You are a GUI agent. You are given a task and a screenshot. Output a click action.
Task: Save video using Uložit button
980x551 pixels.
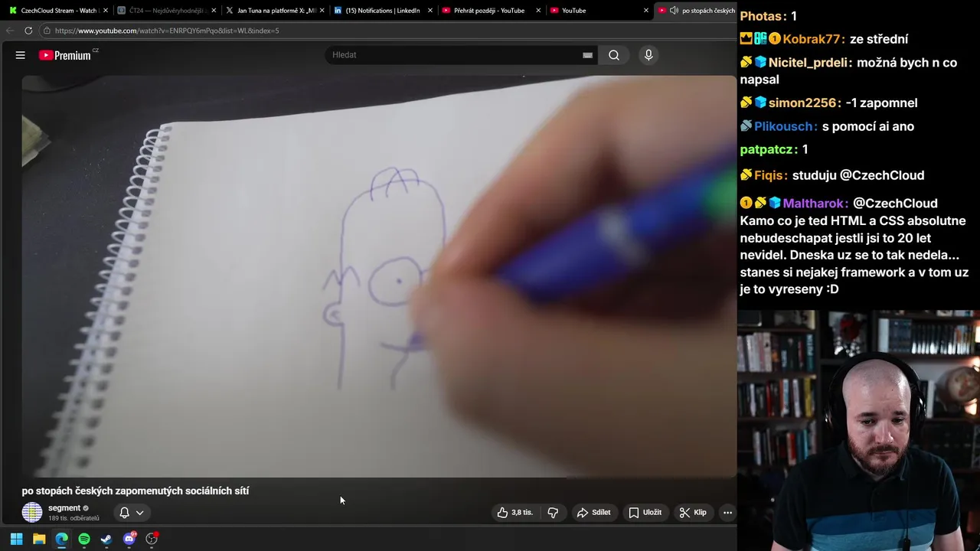(645, 513)
